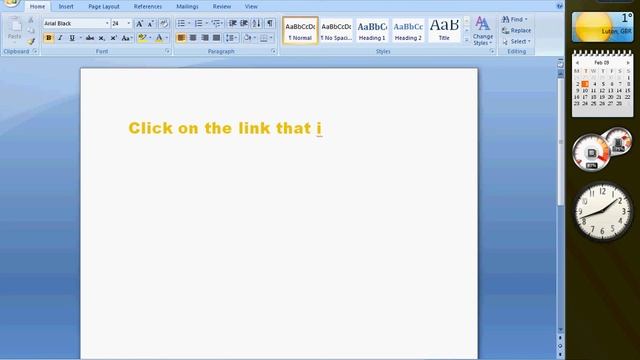Click the Shrink Font icon
The width and height of the screenshot is (640, 360).
pos(151,24)
